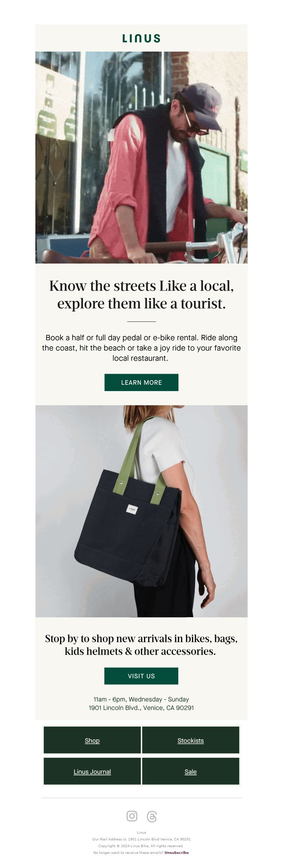Click the footer mail address line
Screen dimensions: 283x868
[x=141, y=839]
